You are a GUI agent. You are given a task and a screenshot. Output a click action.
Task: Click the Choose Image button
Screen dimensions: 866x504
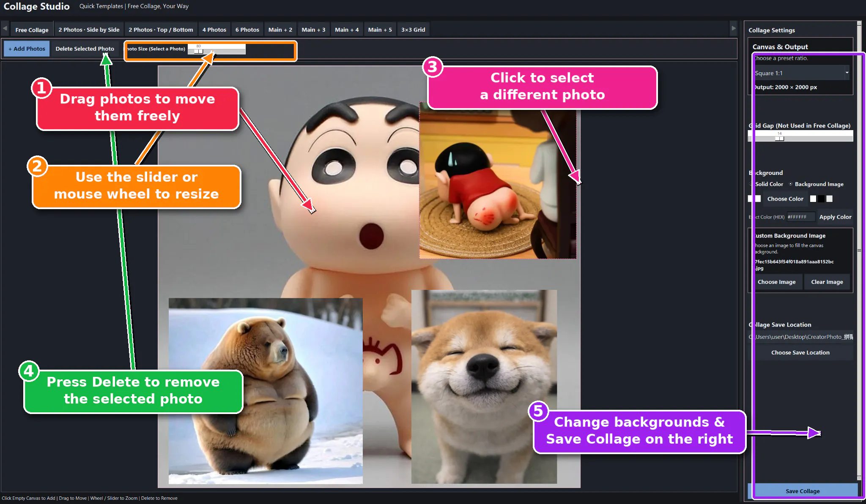coord(776,282)
